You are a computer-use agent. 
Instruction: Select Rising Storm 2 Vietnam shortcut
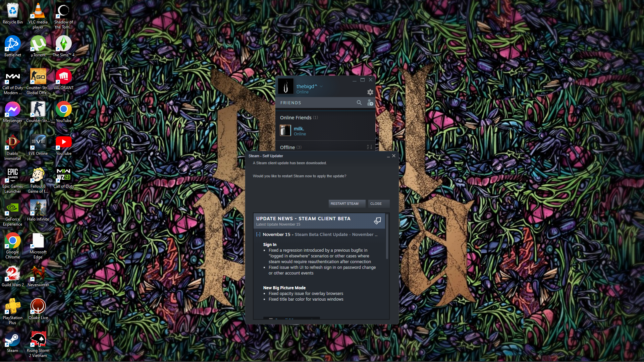click(38, 344)
